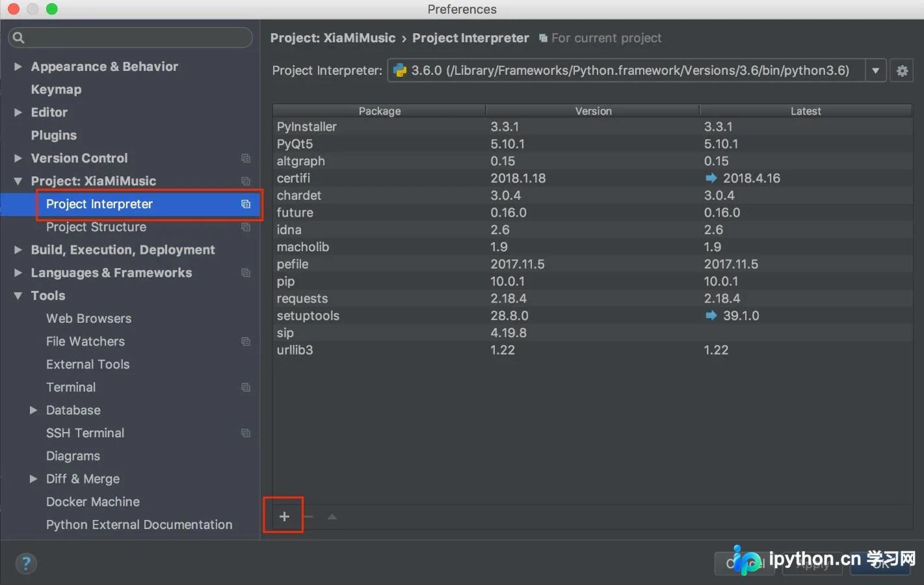Click the Latest column header
The height and width of the screenshot is (585, 924).
point(806,111)
